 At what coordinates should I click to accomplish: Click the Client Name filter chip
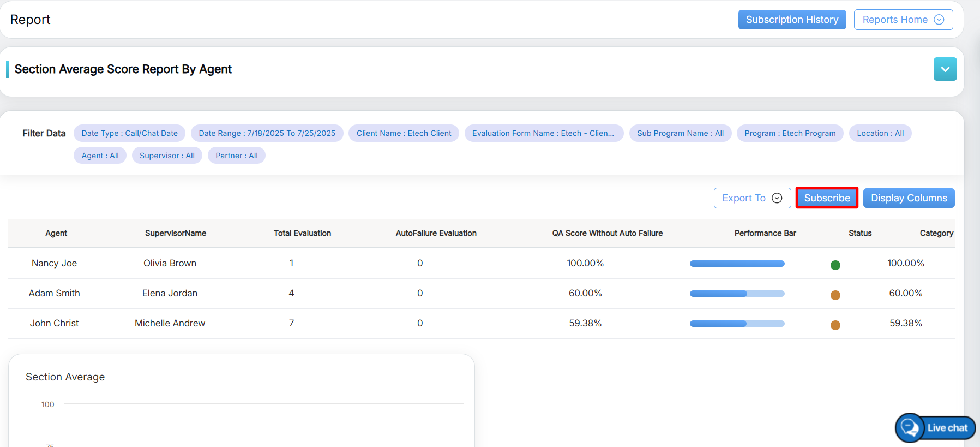(x=404, y=133)
